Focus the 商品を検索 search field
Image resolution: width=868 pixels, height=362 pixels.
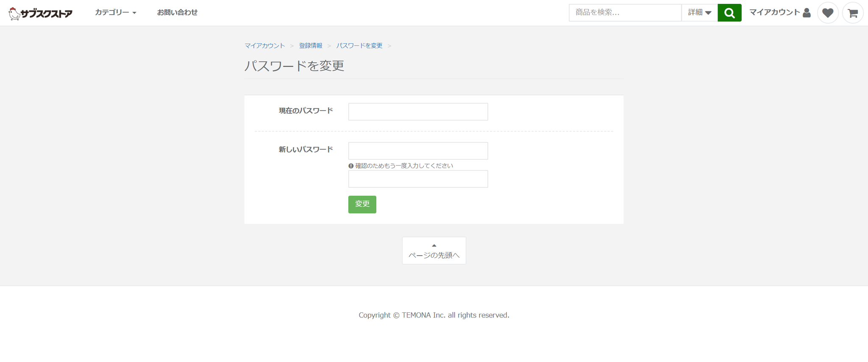[x=625, y=13]
